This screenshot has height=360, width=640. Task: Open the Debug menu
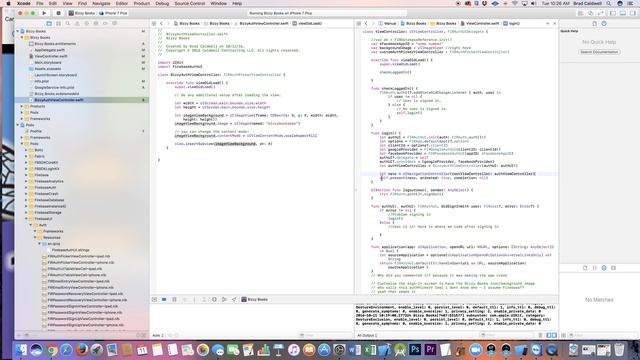(x=162, y=3)
